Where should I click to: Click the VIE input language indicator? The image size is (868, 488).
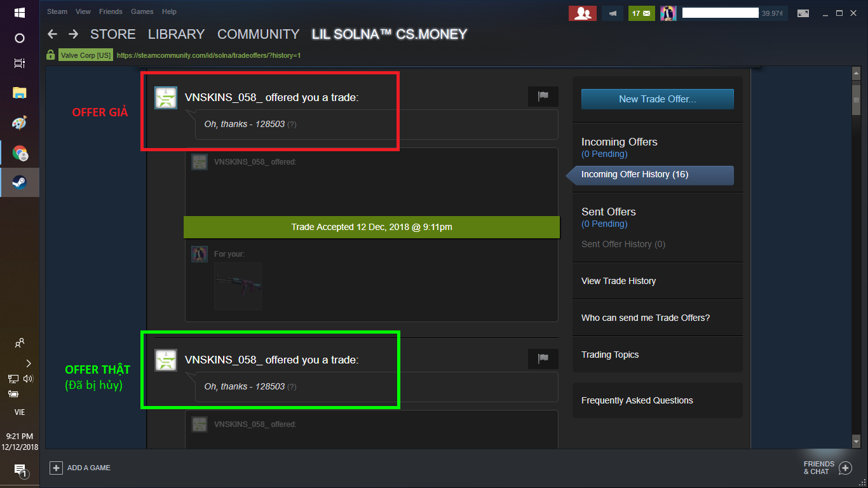click(19, 412)
